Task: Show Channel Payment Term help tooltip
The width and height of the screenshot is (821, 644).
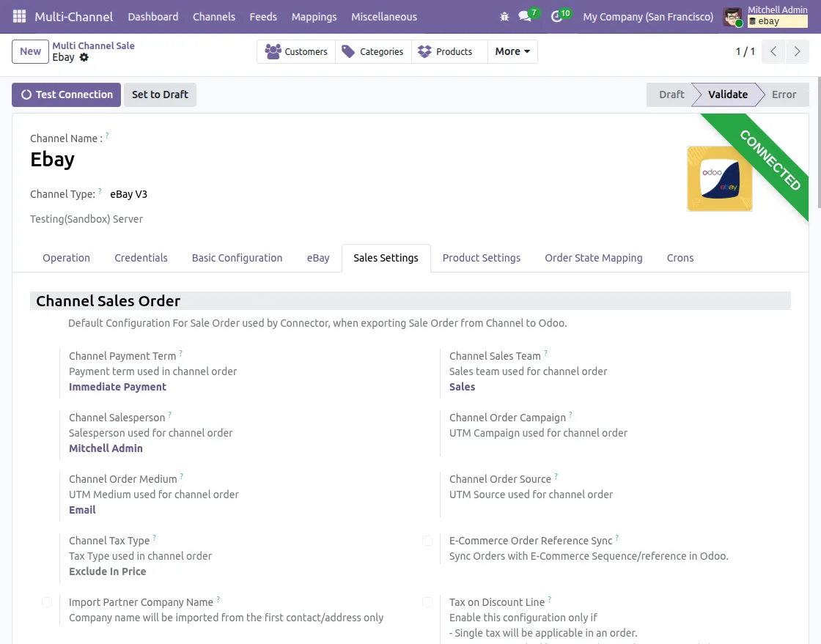Action: click(x=180, y=353)
